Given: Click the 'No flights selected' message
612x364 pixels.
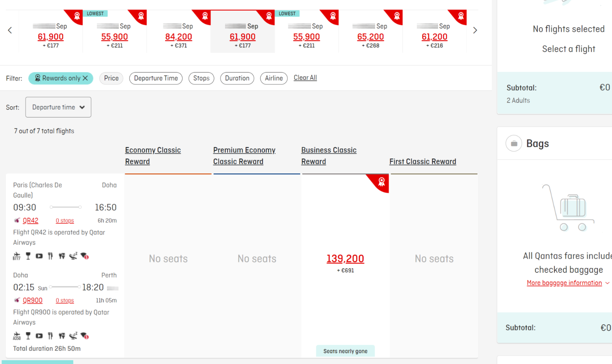Looking at the screenshot, I should (568, 29).
